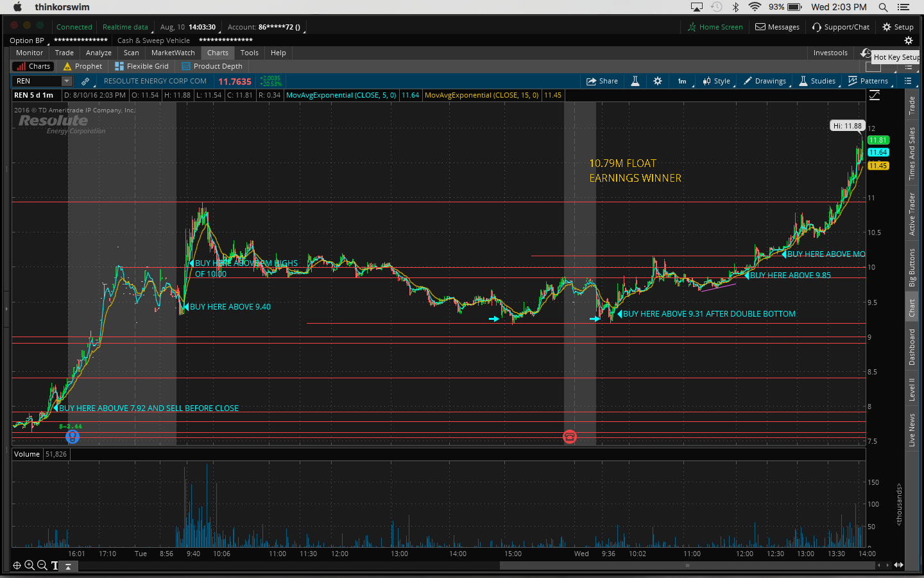Screen dimensions: 924x578
Task: Open the Apple menu
Action: point(17,7)
